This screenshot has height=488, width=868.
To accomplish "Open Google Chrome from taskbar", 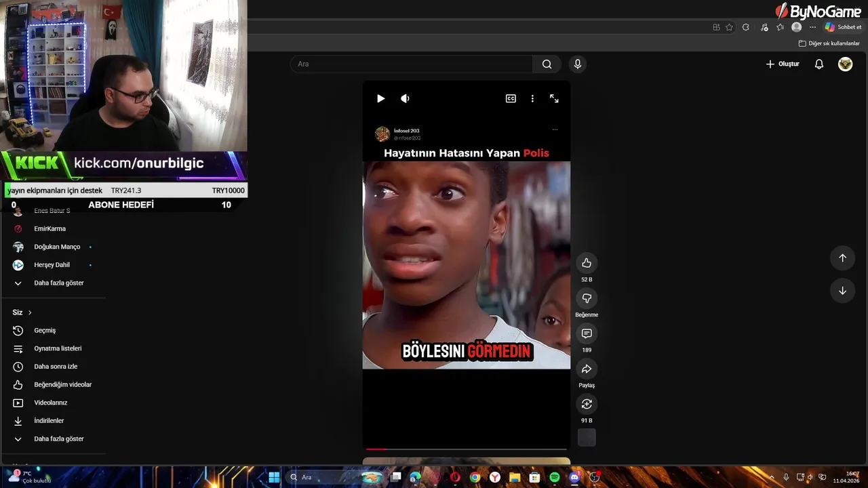I will 475,477.
